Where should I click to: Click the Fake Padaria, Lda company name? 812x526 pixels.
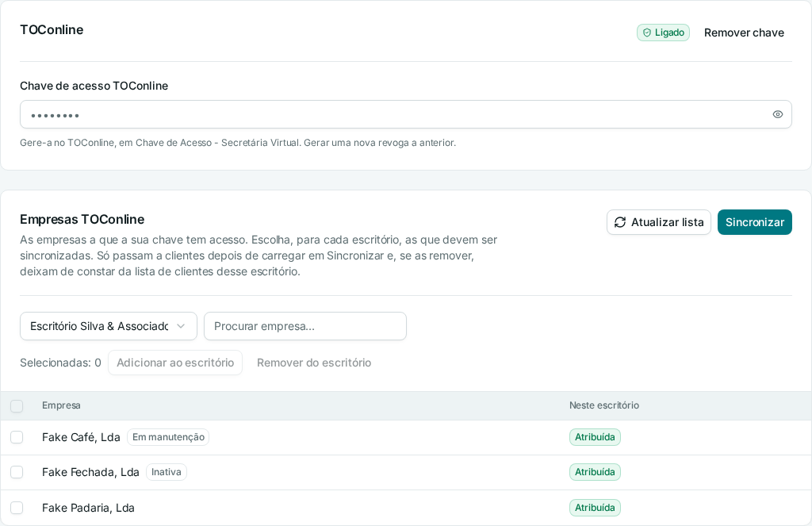pos(88,508)
